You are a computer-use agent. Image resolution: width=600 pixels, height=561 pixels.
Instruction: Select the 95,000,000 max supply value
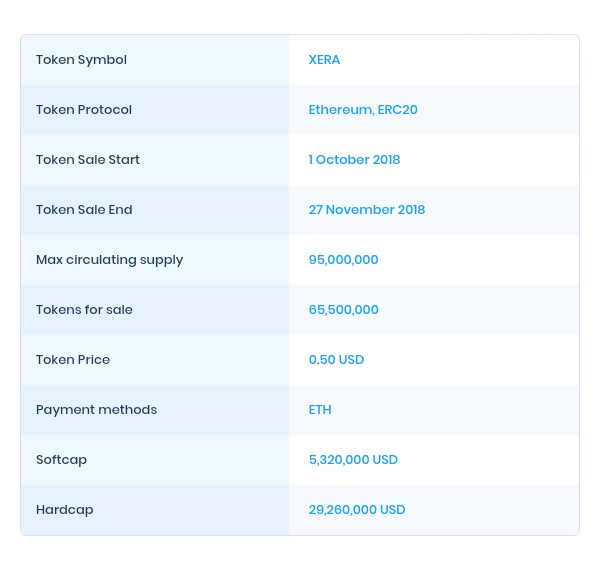(343, 260)
